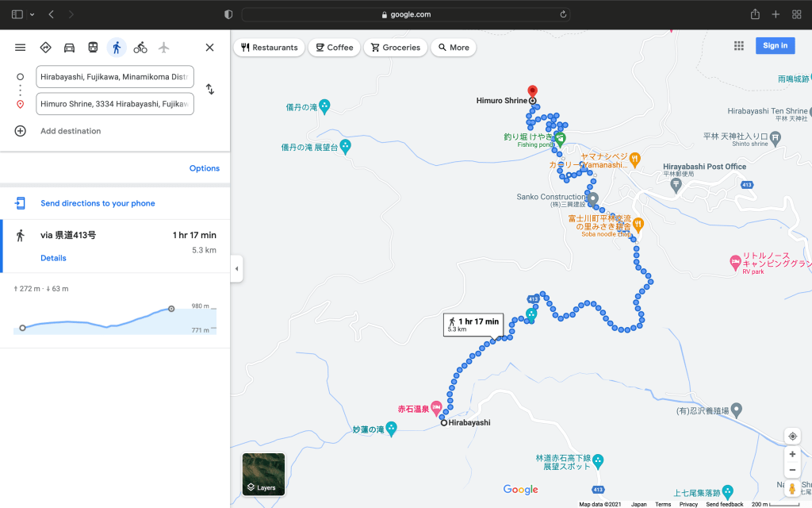
Task: Swap start and destination points
Action: point(210,90)
